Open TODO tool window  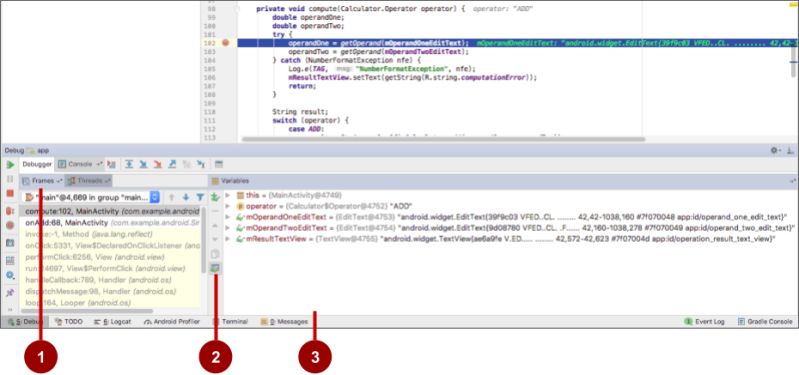pyautogui.click(x=69, y=322)
